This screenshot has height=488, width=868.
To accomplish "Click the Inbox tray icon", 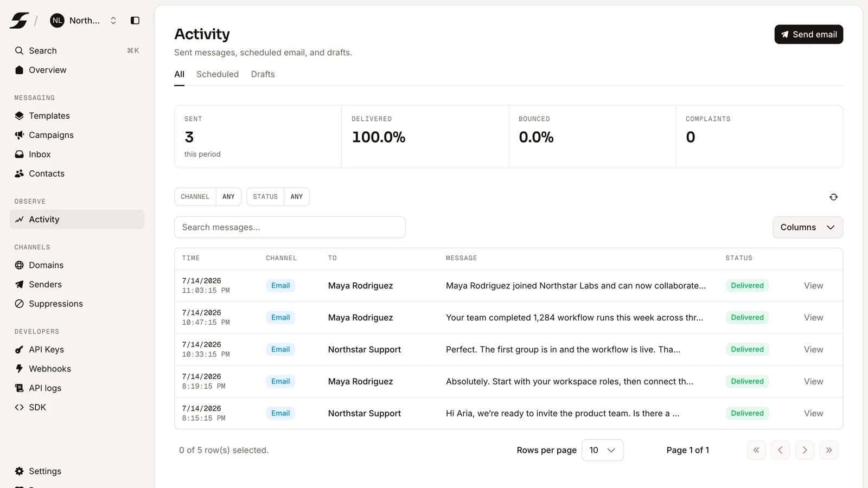I will pos(19,154).
